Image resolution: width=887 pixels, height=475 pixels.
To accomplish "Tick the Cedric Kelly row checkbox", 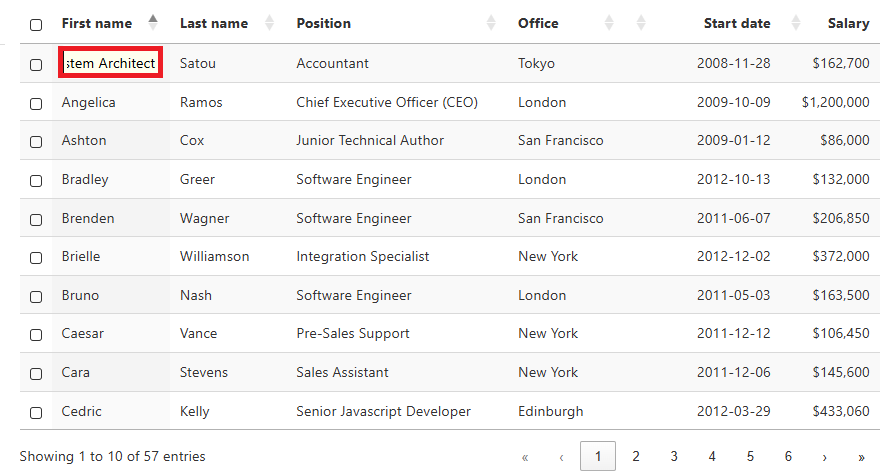I will point(36,412).
